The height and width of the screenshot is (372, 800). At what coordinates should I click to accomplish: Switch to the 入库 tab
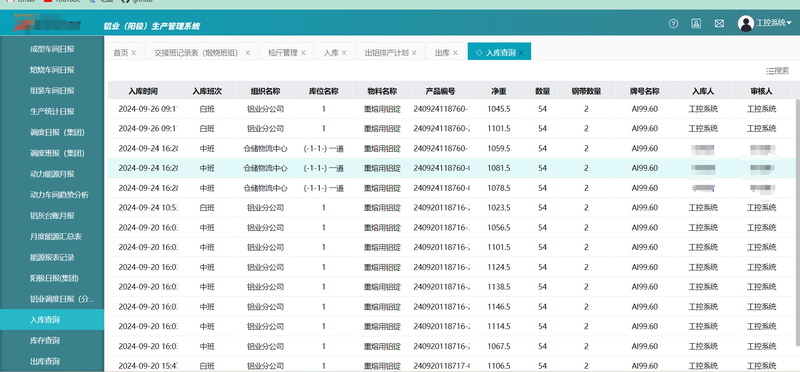pos(331,53)
